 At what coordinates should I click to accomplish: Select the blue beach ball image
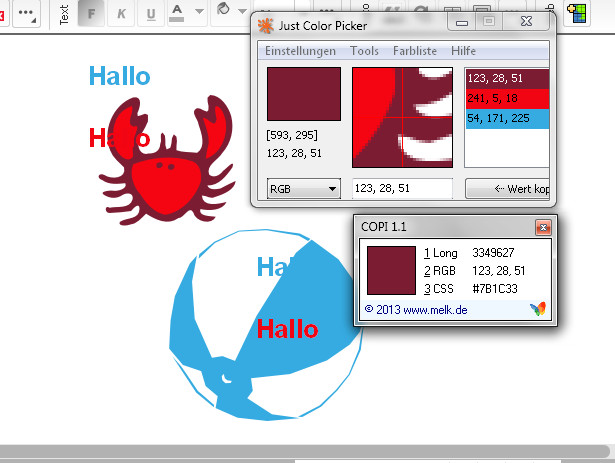(x=266, y=325)
